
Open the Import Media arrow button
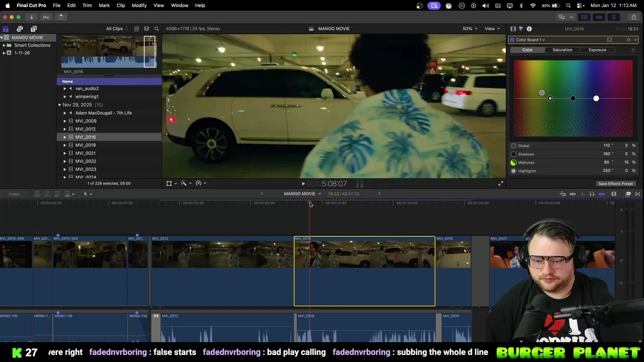(31, 17)
